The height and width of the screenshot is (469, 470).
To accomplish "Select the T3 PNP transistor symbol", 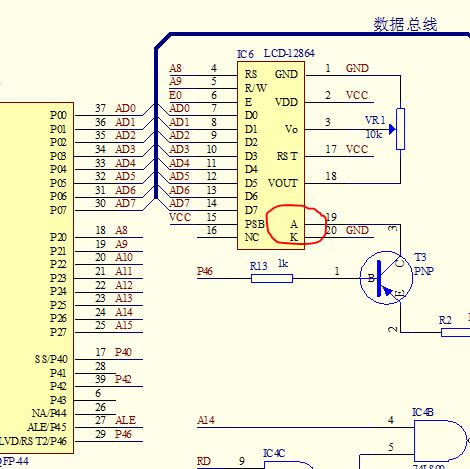I will pyautogui.click(x=387, y=278).
